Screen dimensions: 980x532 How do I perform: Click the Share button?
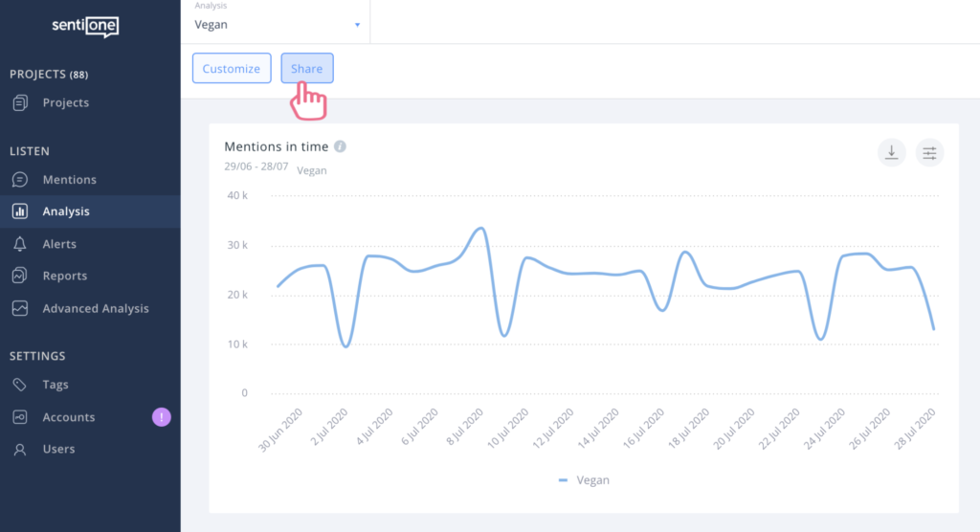point(307,69)
